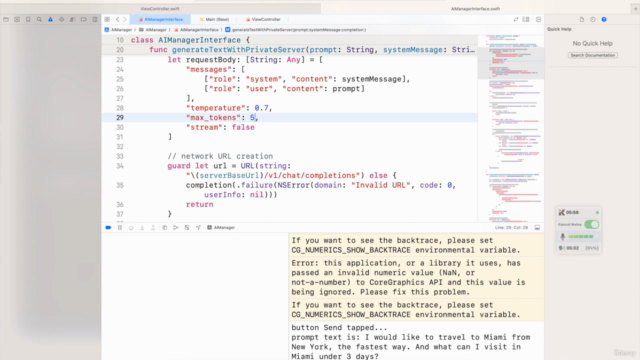This screenshot has width=640, height=360.
Task: Select AIManager process in debug bar
Action: point(221,227)
